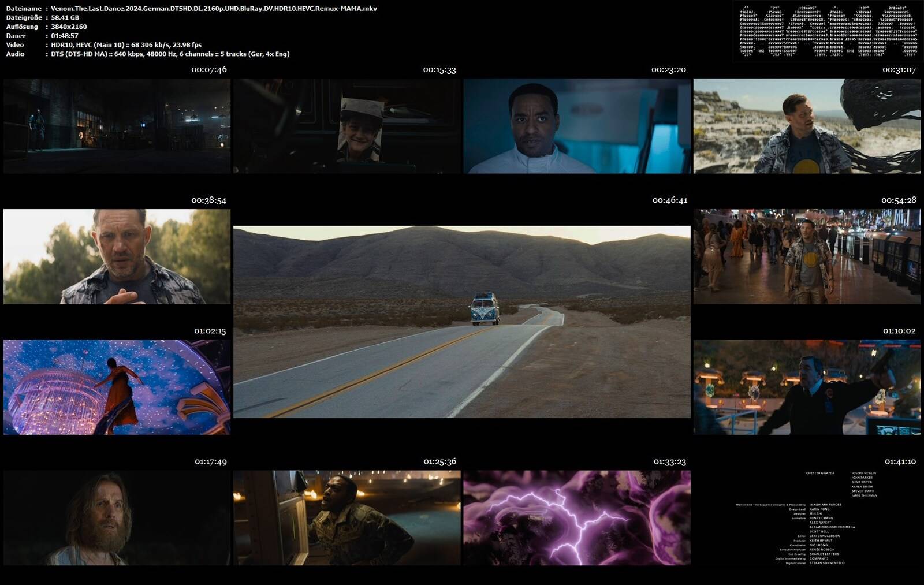Select the end credits thumbnail at 01:41:10
Viewport: 924px width, 585px height.
click(x=807, y=518)
